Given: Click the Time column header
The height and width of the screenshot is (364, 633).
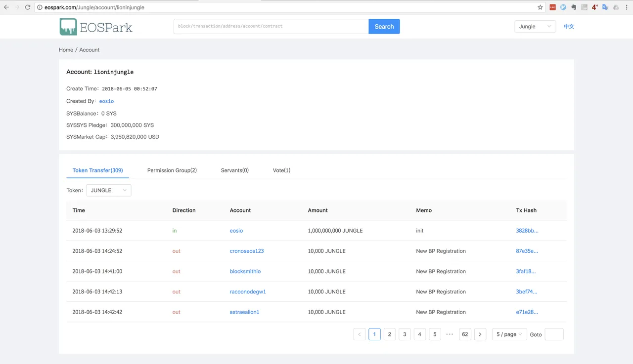Looking at the screenshot, I should coord(79,210).
